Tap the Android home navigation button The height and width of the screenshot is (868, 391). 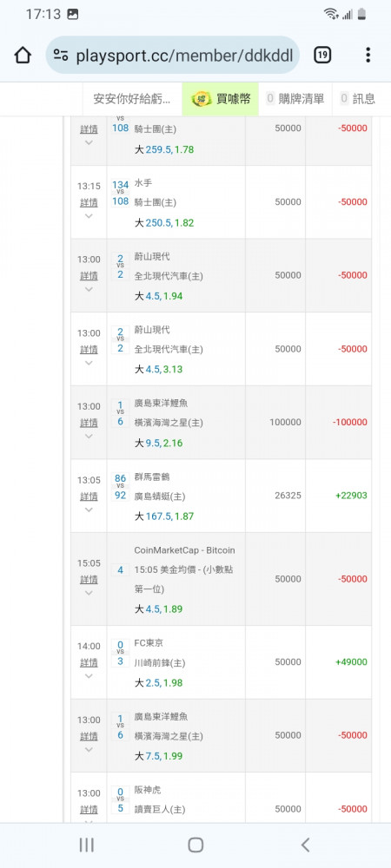coord(195,845)
